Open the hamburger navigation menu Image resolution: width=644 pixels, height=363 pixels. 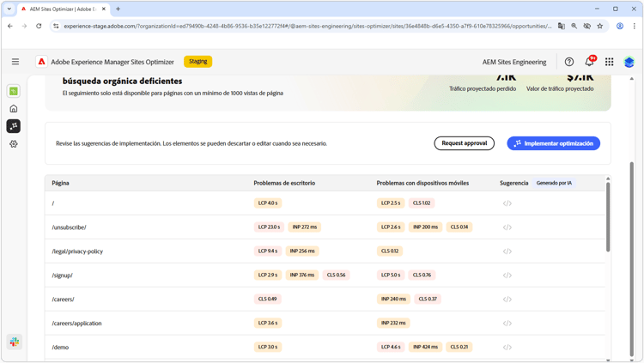(15, 62)
